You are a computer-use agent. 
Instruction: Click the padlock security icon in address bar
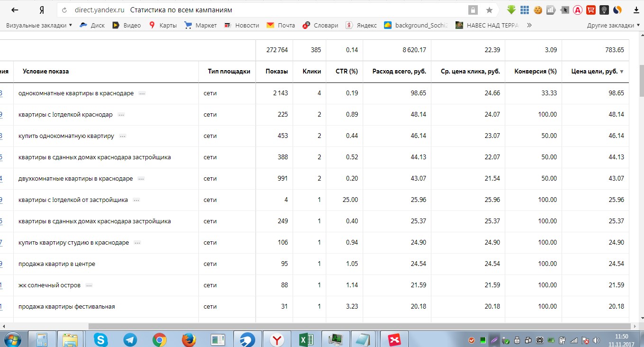click(x=473, y=10)
